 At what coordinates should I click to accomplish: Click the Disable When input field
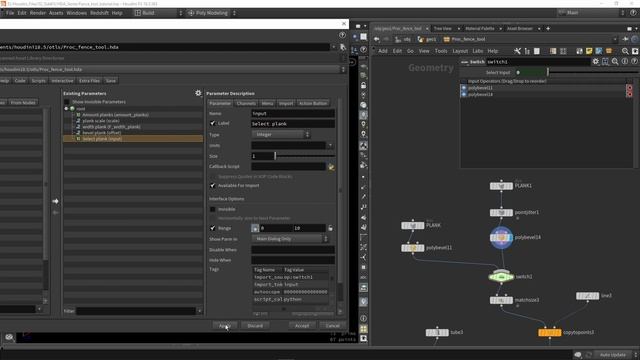click(x=293, y=250)
